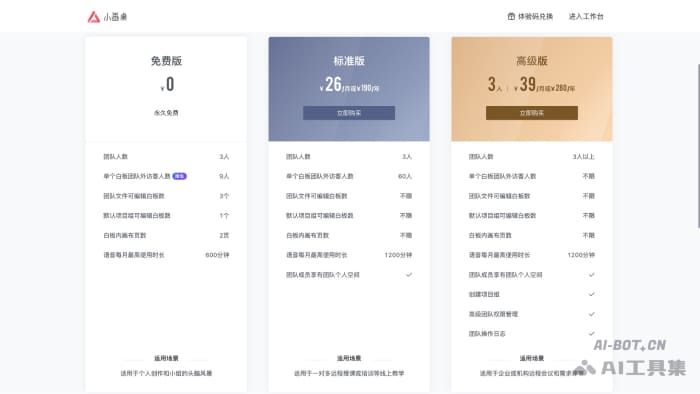Click the purple badge beside 单个白板团队外访客人数
700x394 pixels.
pos(179,176)
